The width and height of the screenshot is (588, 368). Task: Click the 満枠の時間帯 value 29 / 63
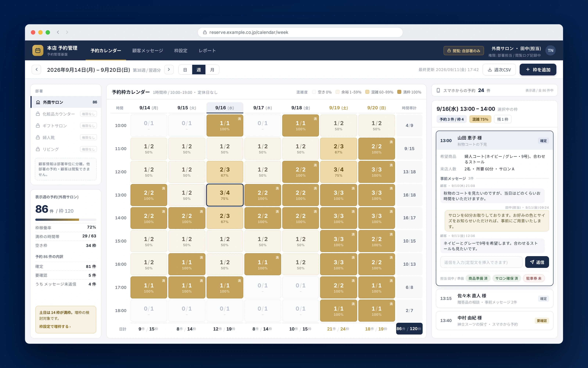[89, 236]
